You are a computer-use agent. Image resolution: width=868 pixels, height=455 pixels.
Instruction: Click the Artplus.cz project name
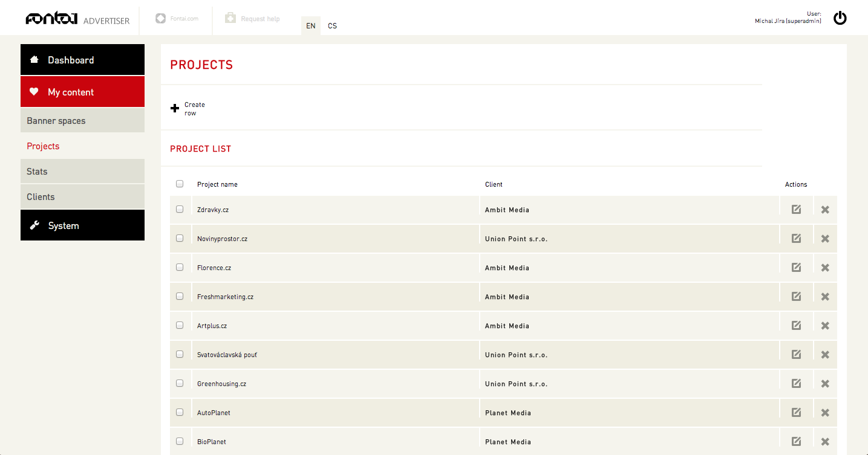coord(212,326)
